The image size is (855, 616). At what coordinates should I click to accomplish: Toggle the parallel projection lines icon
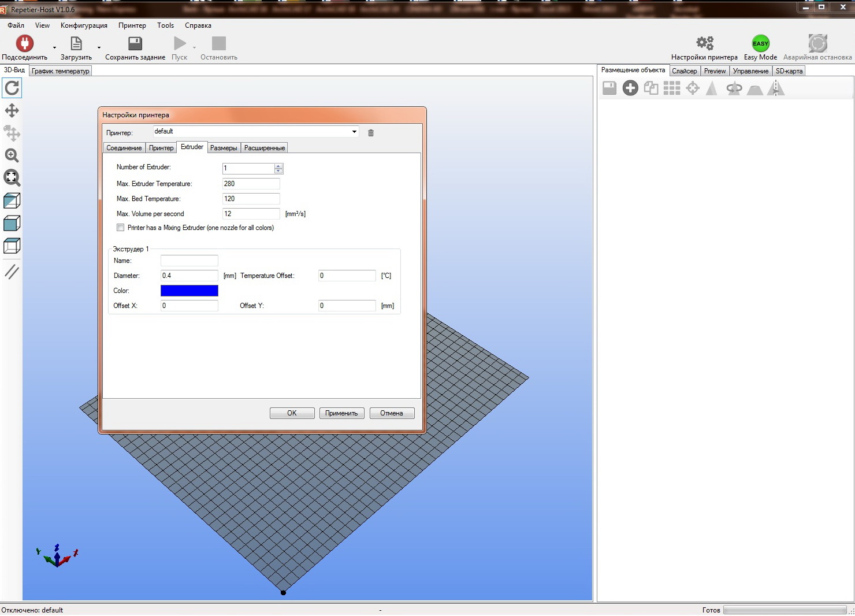[x=12, y=271]
